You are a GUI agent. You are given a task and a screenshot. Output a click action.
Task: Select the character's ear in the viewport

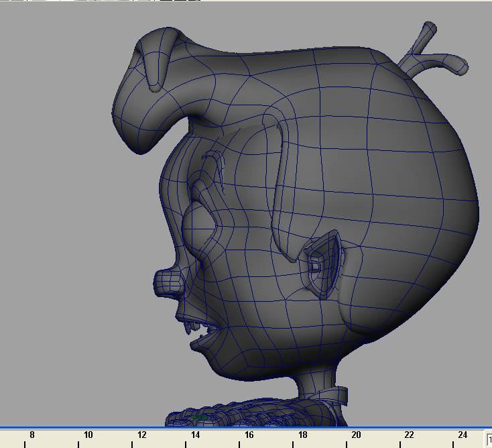click(x=324, y=267)
